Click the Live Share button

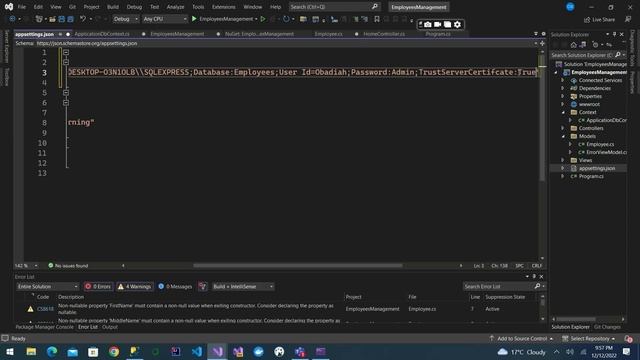(599, 19)
